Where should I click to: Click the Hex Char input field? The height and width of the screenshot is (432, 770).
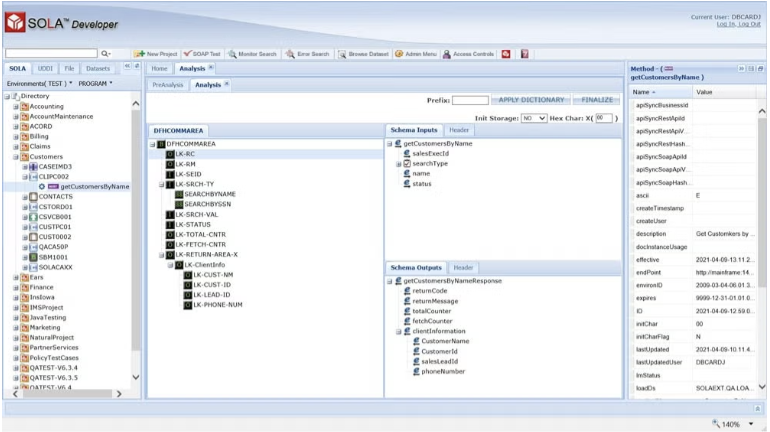(x=604, y=118)
